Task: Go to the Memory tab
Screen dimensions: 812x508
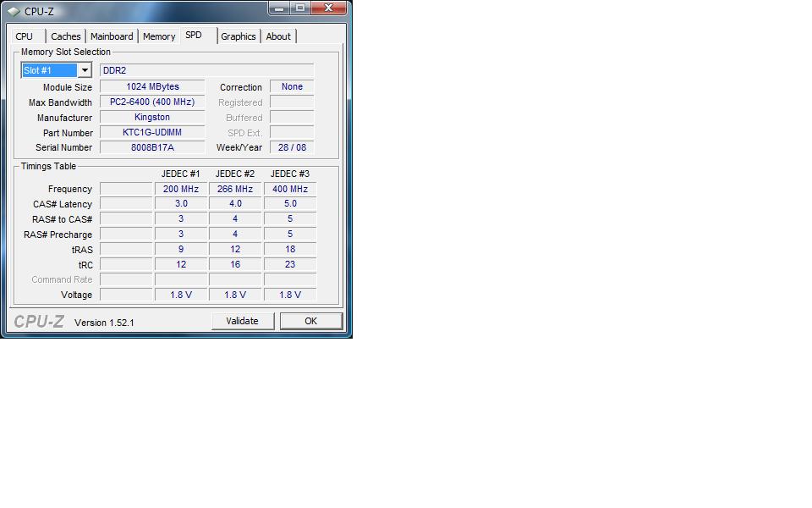Action: coord(159,36)
